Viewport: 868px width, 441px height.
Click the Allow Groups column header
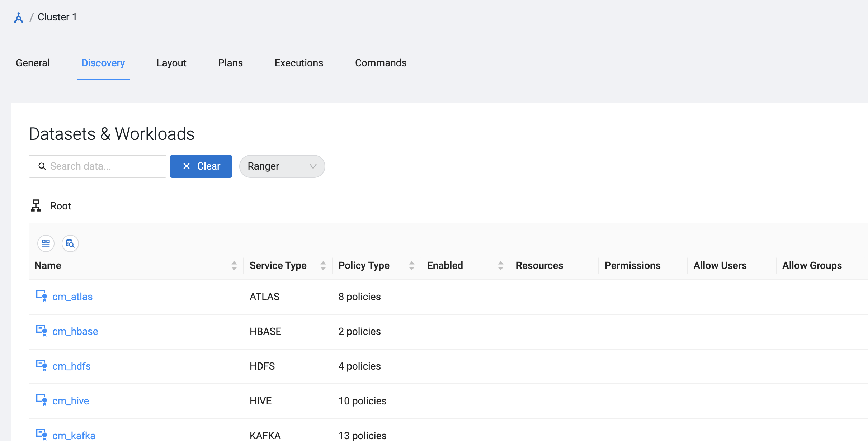tap(812, 266)
